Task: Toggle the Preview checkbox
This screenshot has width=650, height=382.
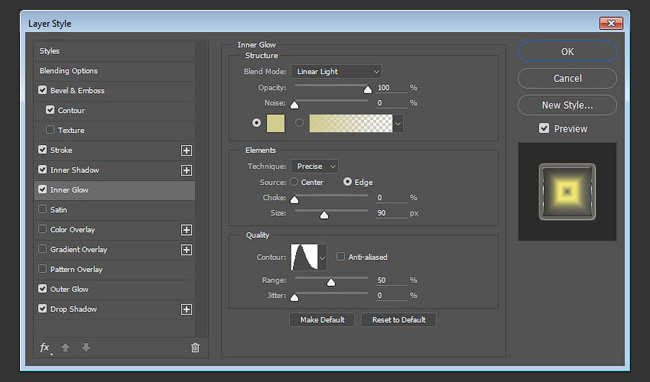Action: click(x=544, y=128)
